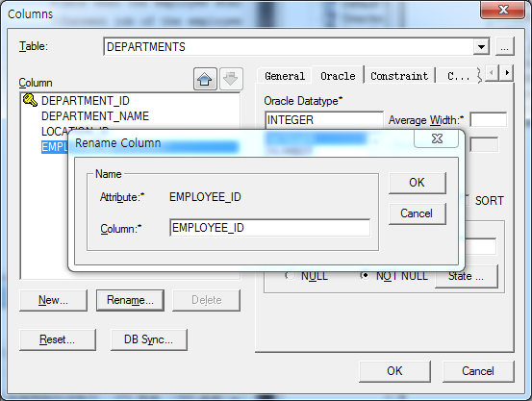This screenshot has width=532, height=401.
Task: Open the truncated C... tab
Action: pyautogui.click(x=458, y=76)
